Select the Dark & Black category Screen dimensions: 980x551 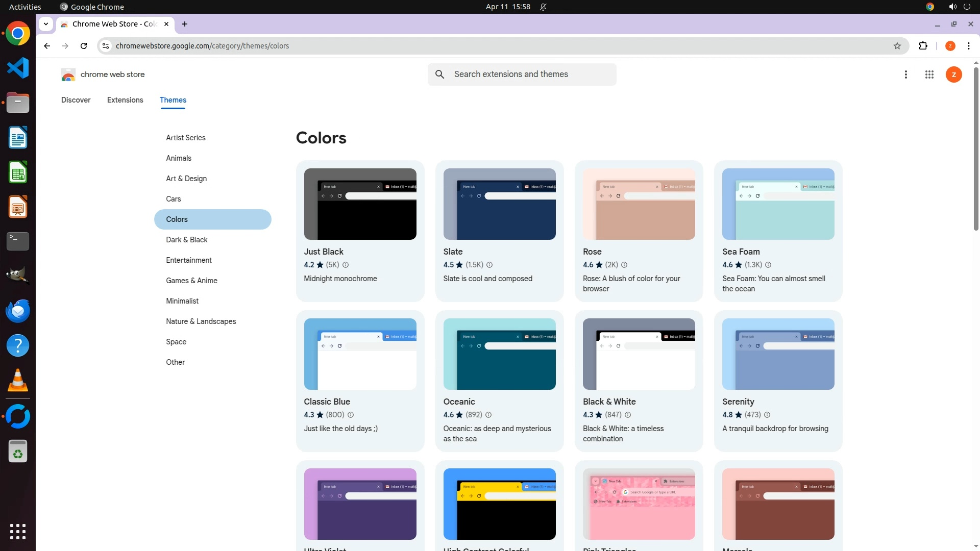[x=187, y=240]
